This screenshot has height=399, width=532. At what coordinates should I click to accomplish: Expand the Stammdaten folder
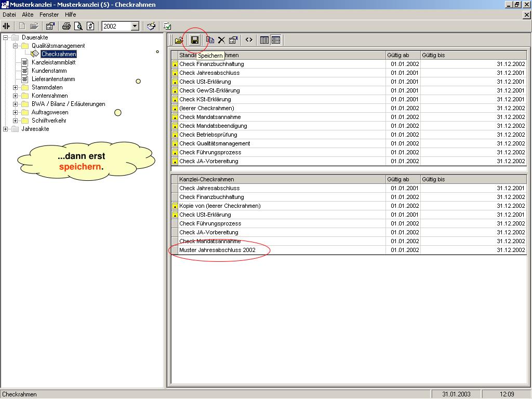click(x=15, y=87)
